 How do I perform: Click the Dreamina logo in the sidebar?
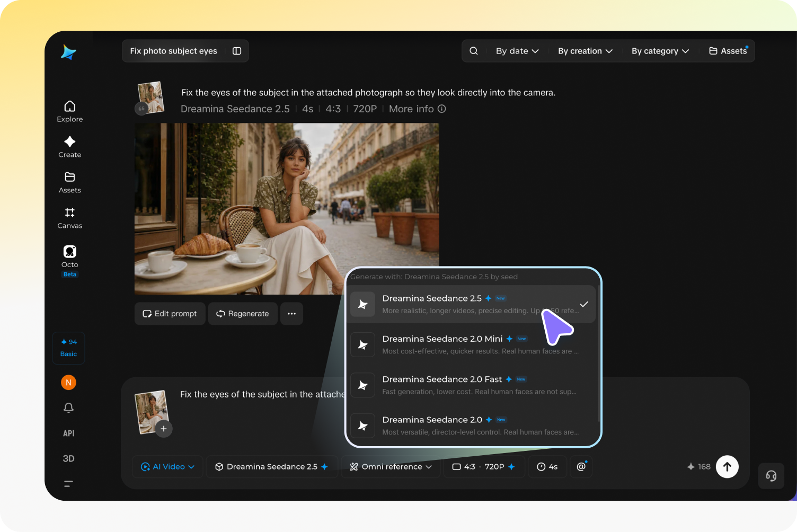pyautogui.click(x=68, y=52)
